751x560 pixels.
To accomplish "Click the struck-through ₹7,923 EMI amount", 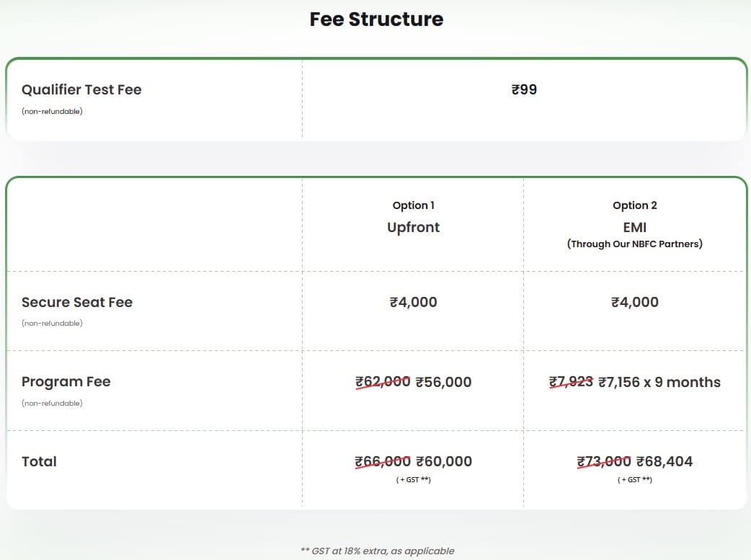I will pos(571,382).
